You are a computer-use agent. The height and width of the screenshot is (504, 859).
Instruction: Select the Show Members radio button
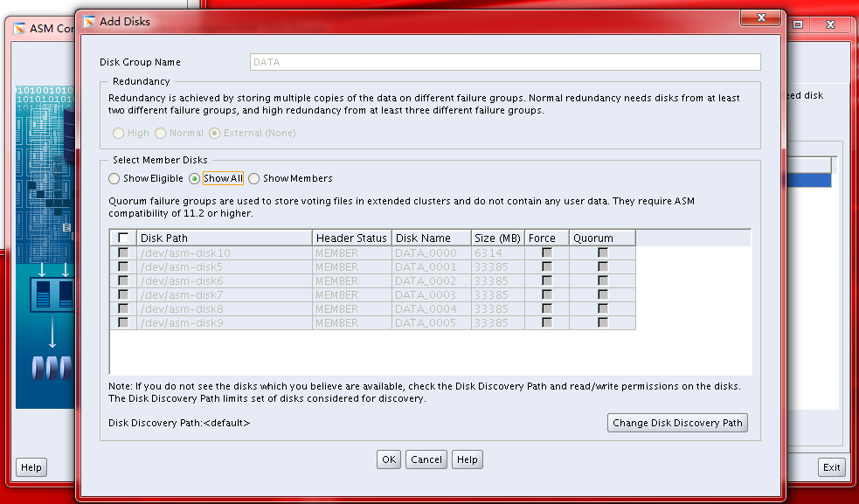[253, 178]
